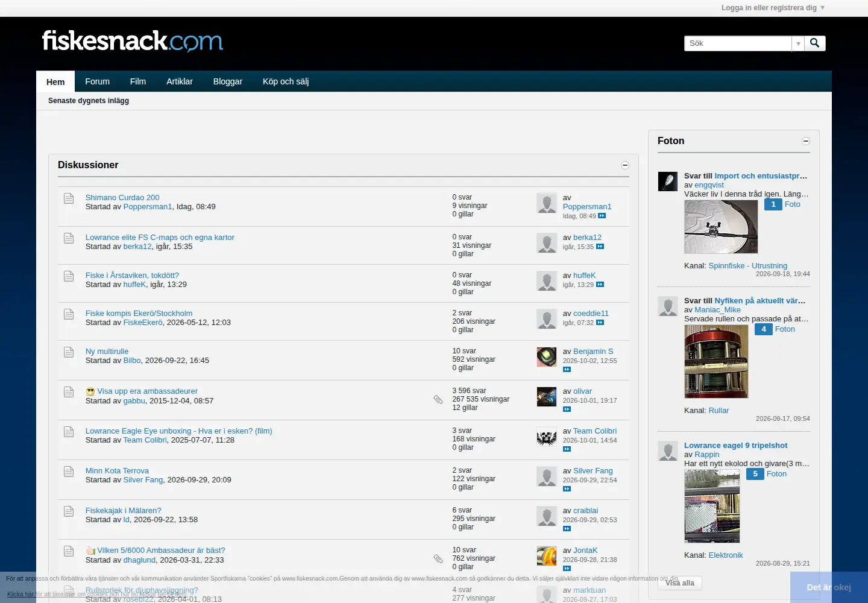Open the Film tab

pyautogui.click(x=138, y=81)
